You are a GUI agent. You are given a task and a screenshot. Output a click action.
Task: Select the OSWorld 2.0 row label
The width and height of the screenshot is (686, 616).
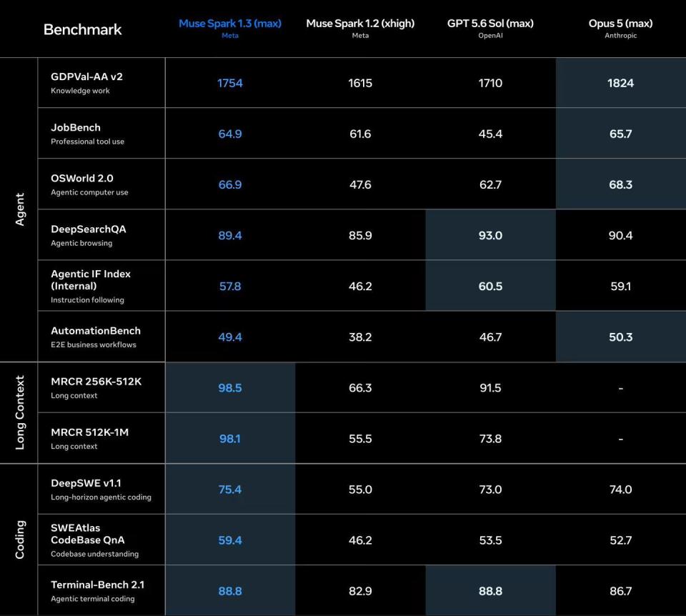(81, 178)
